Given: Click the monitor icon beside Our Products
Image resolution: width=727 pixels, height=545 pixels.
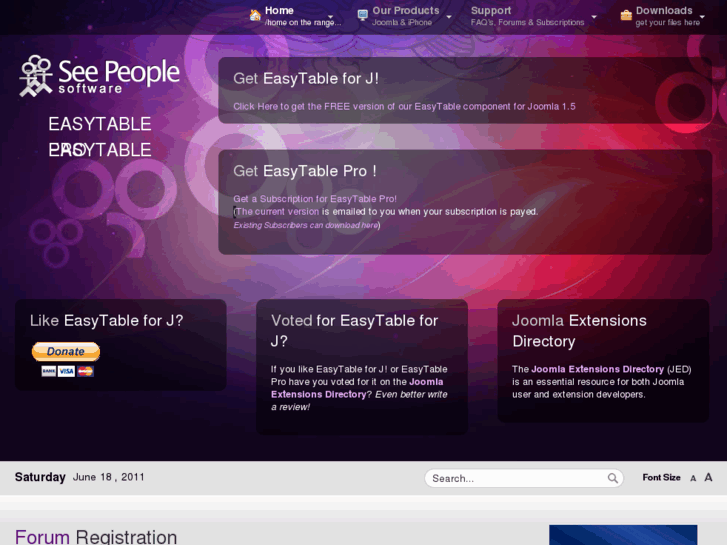Looking at the screenshot, I should (363, 15).
